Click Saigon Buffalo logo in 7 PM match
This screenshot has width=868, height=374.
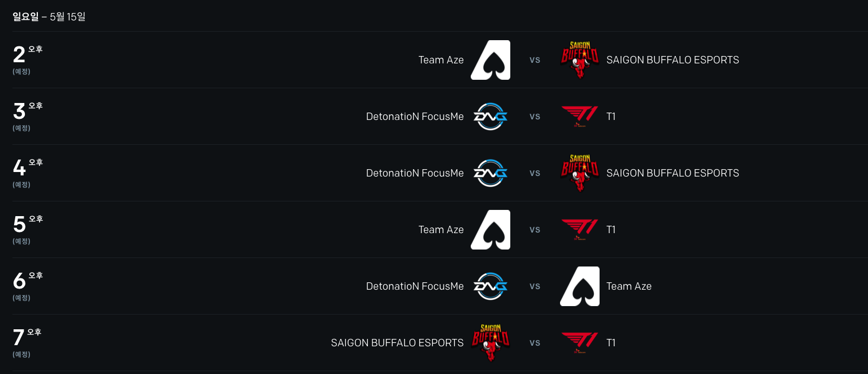491,343
